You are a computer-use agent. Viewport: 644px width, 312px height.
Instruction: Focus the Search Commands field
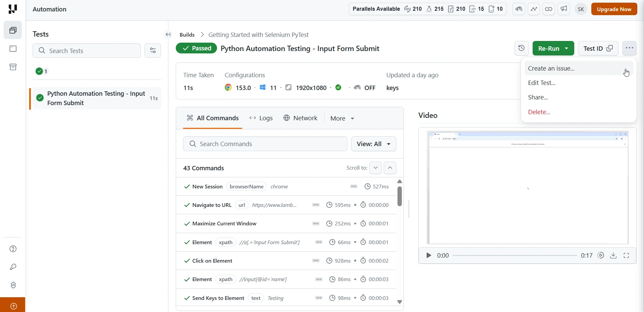click(265, 144)
